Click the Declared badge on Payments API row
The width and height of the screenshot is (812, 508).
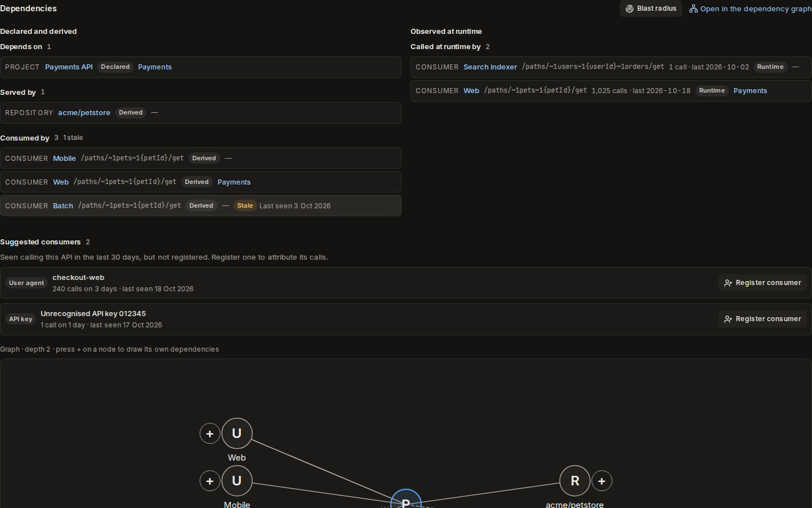click(115, 67)
